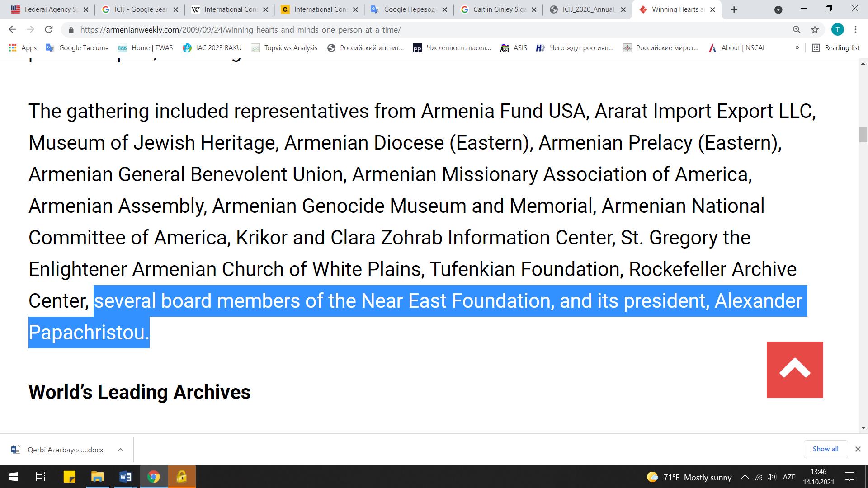Switch to the Caitlin Ginley Google search tab
868x488 pixels.
point(498,9)
